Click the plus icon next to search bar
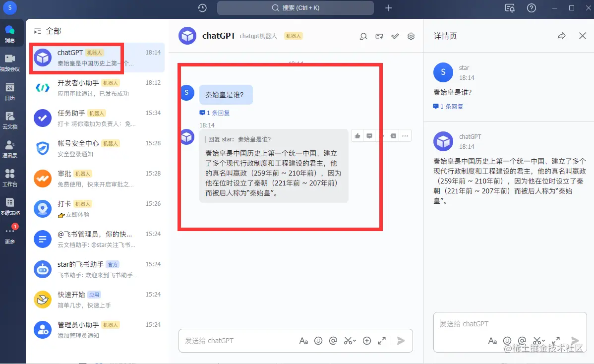The image size is (594, 364). (389, 7)
